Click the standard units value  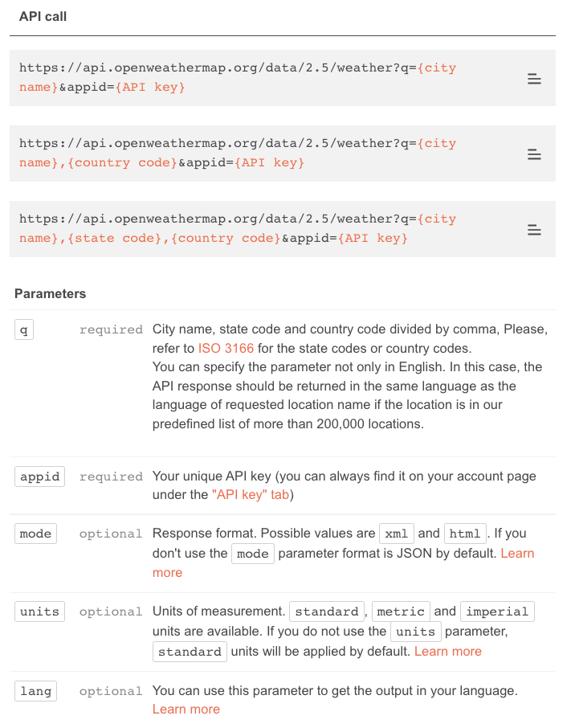click(327, 611)
